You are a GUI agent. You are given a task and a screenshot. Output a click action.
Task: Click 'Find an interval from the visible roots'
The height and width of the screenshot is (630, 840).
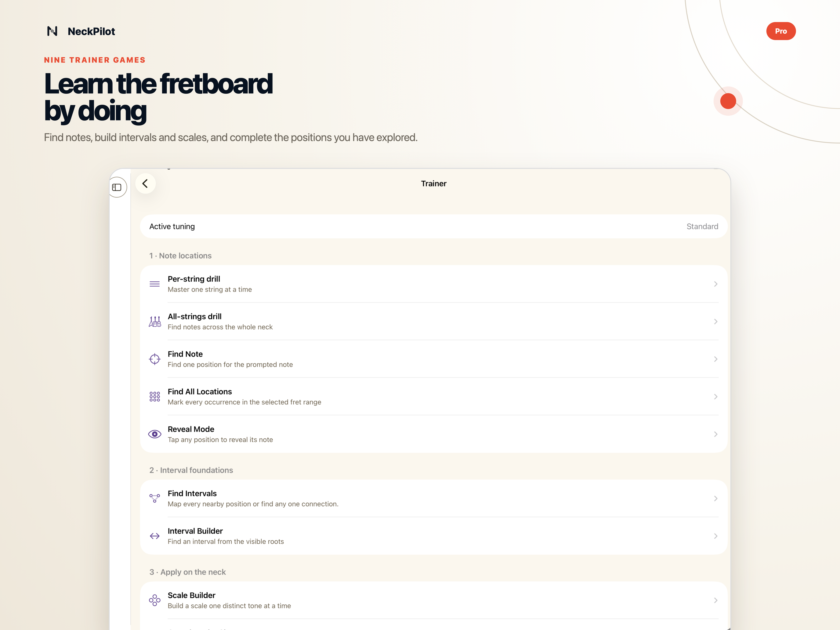click(x=226, y=541)
